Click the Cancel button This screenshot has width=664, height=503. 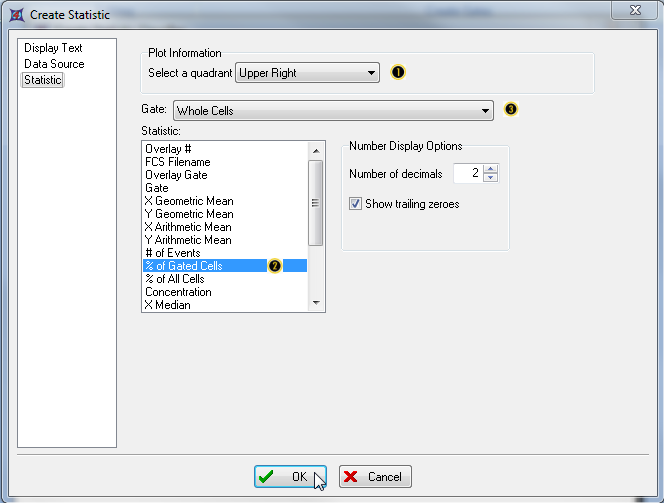(375, 477)
